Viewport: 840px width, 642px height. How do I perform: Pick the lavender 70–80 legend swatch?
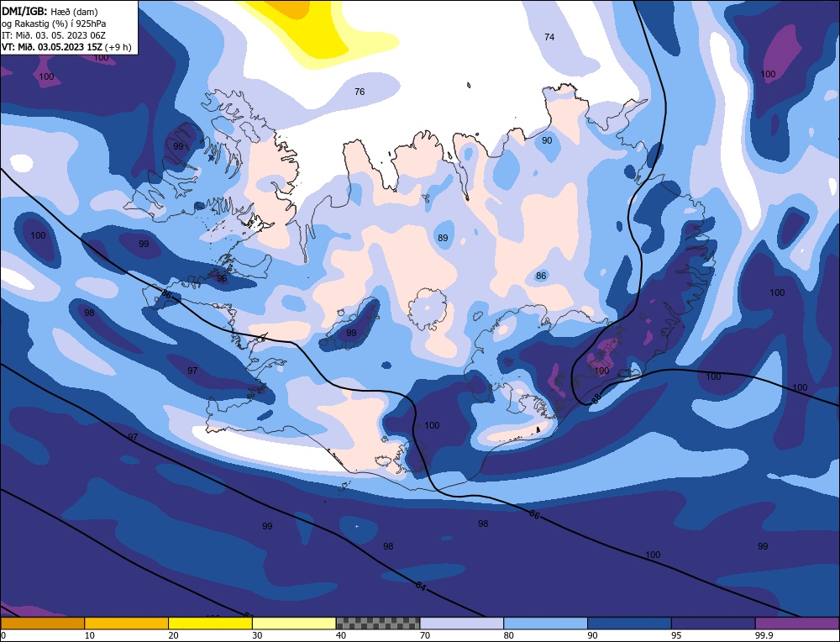click(462, 623)
